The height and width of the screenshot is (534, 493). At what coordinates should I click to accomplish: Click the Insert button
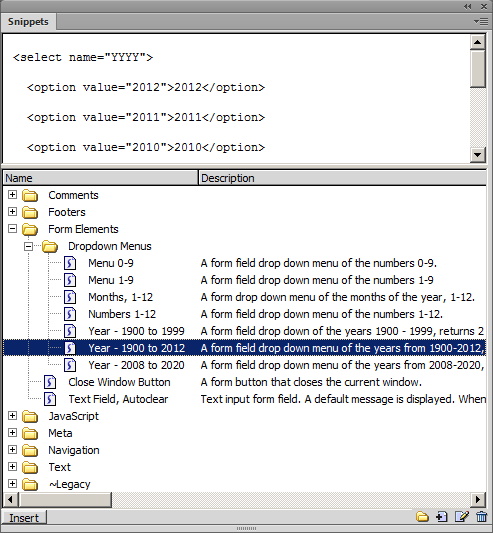coord(24,518)
